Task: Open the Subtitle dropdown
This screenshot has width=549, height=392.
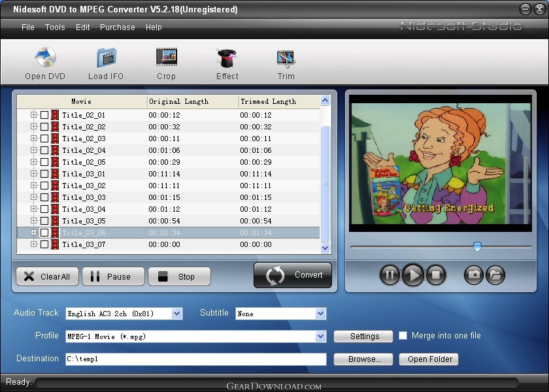Action: coord(320,314)
